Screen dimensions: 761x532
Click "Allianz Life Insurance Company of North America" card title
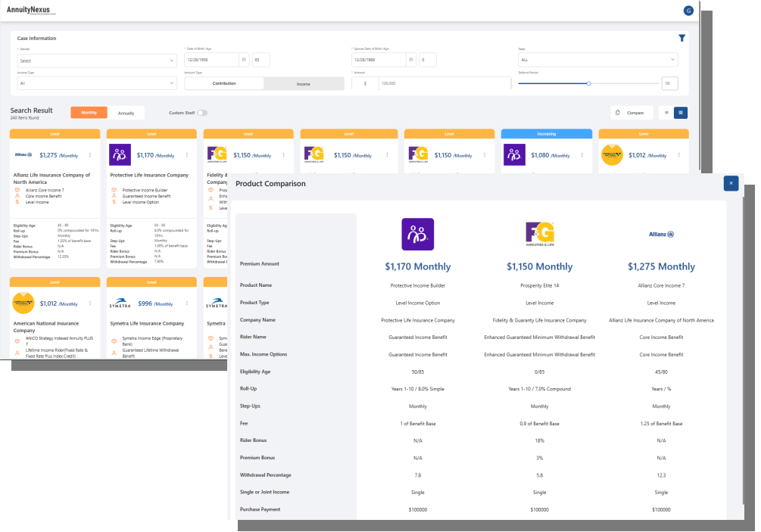point(51,179)
